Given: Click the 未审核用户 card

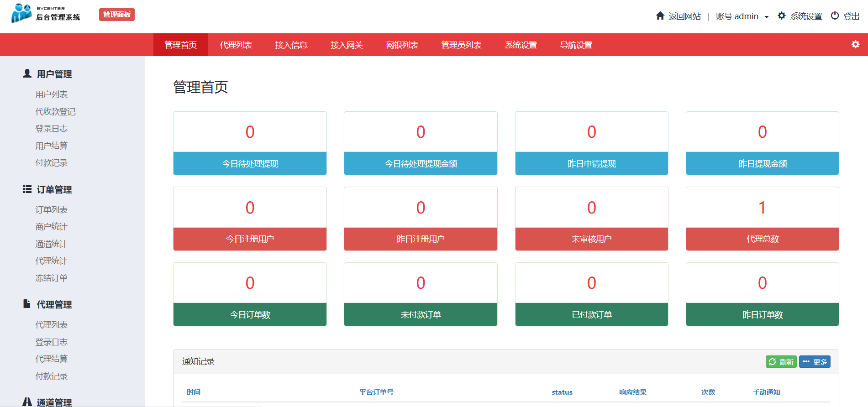Looking at the screenshot, I should (592, 219).
